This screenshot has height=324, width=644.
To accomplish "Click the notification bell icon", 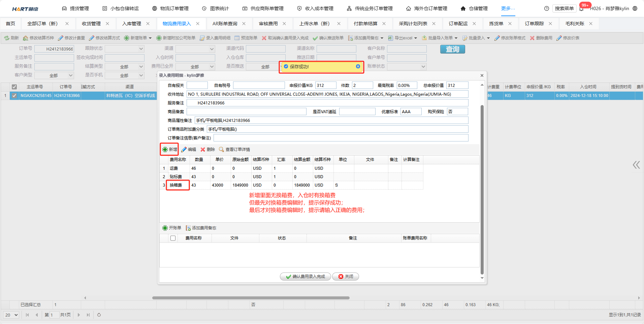I will click(581, 9).
